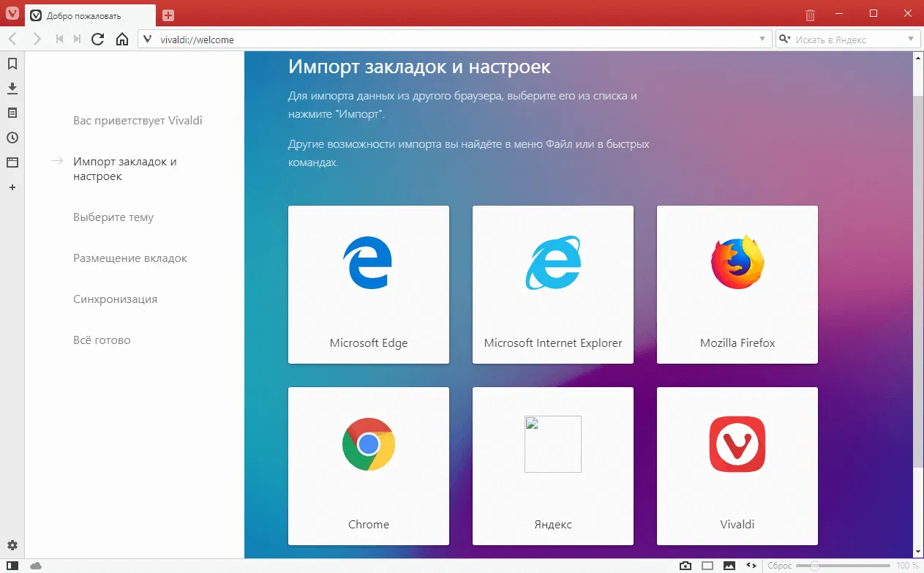Click scrollbar down arrow
Screen dimensions: 924x573
[x=918, y=551]
